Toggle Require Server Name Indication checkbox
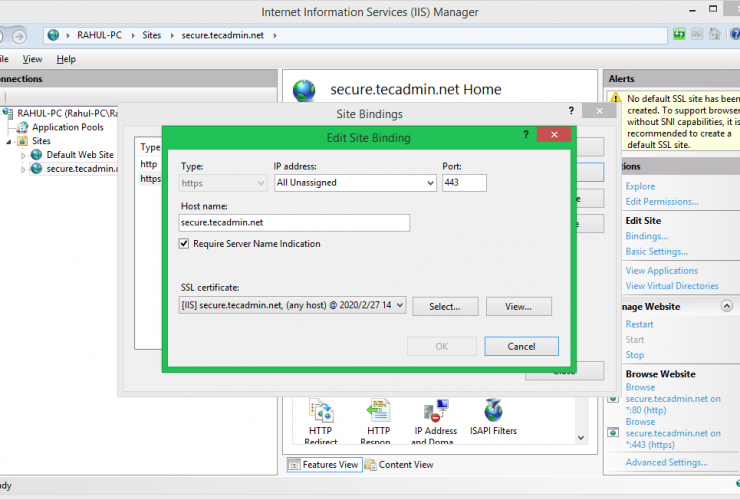Screen dimensions: 740x500 [184, 243]
